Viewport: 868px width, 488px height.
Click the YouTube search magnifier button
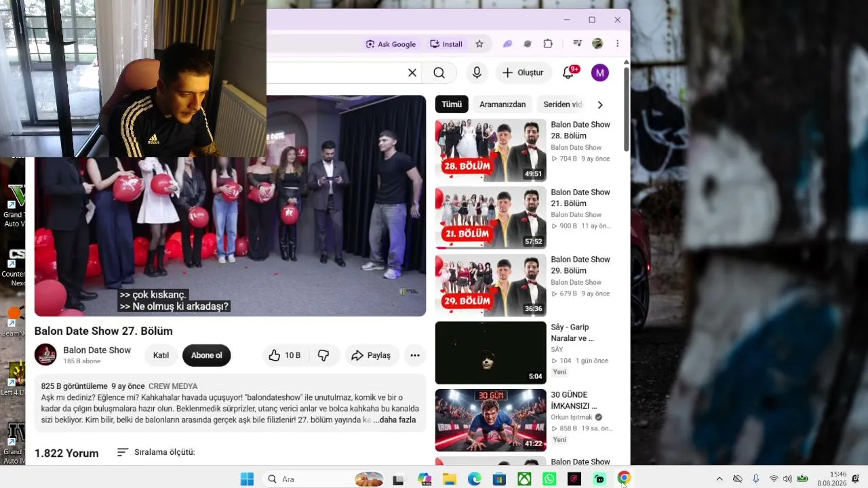pyautogui.click(x=439, y=73)
